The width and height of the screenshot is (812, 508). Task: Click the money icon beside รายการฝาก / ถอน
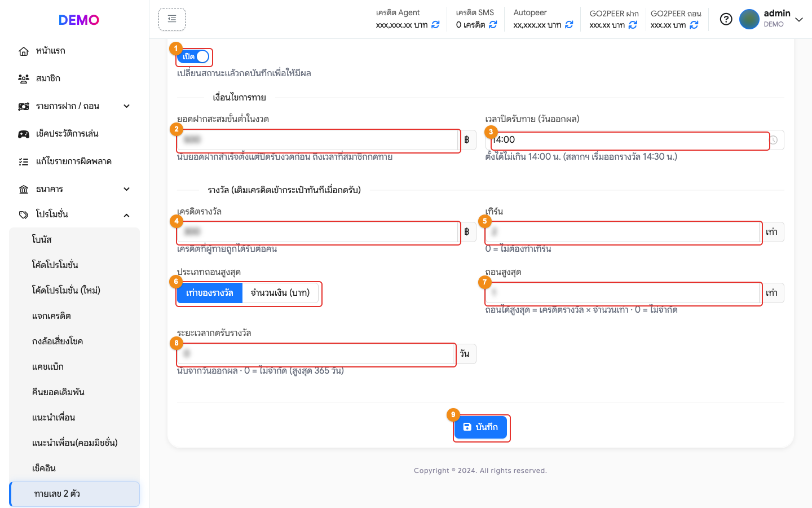pyautogui.click(x=24, y=107)
